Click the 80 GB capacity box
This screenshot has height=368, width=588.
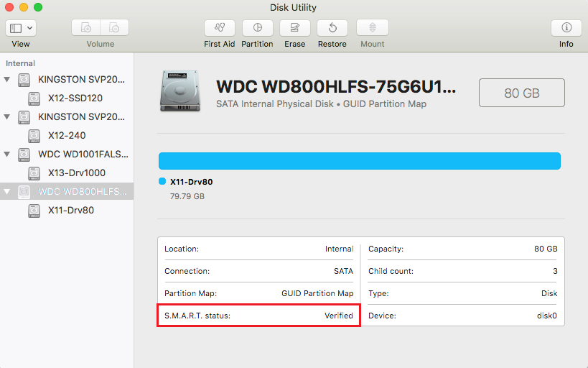click(522, 93)
